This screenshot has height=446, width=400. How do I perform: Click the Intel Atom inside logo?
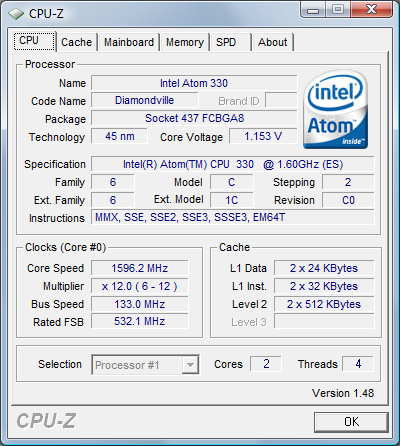[x=335, y=109]
